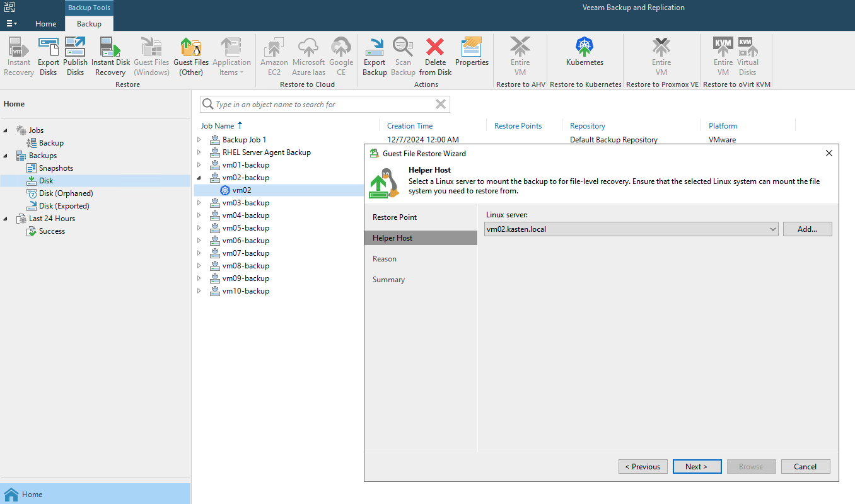
Task: Expand RHEL Server Agent Backup row
Action: click(x=199, y=152)
